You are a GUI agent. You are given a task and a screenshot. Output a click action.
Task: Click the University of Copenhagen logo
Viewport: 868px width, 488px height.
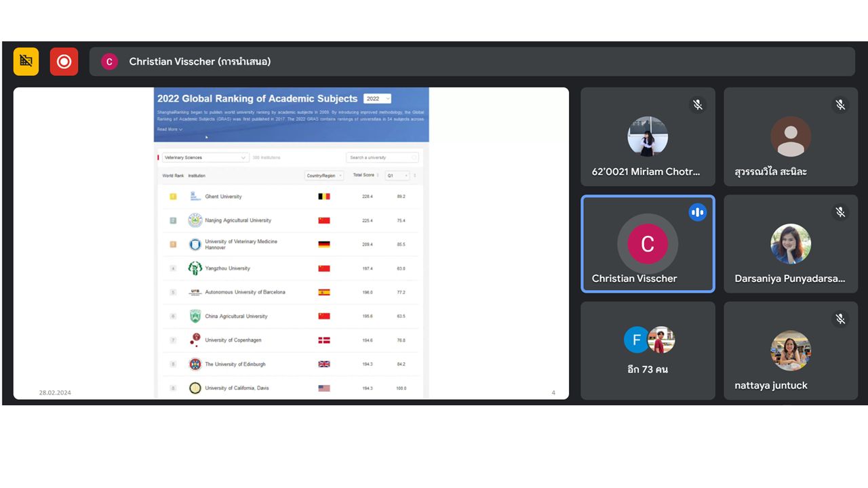click(x=195, y=340)
